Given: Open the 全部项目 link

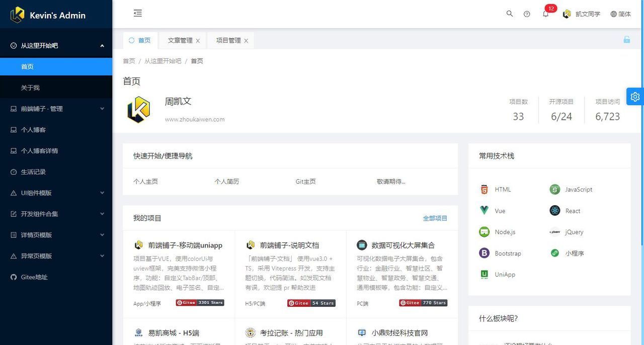Looking at the screenshot, I should 435,218.
